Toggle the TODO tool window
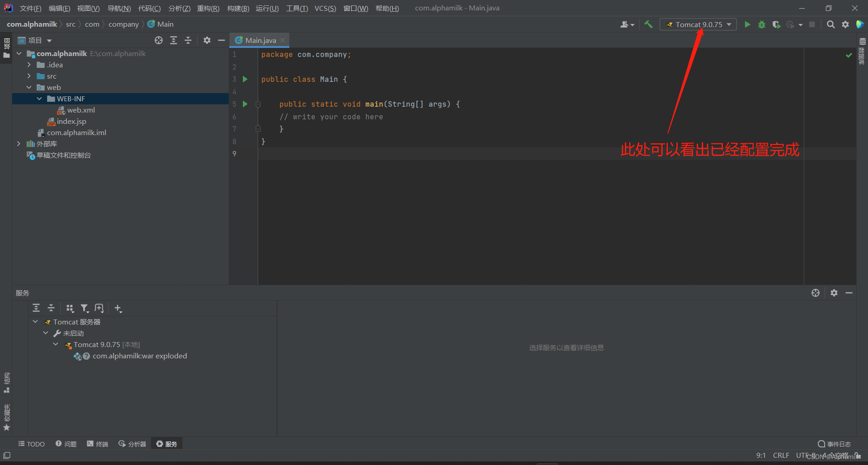Image resolution: width=868 pixels, height=465 pixels. [x=31, y=444]
